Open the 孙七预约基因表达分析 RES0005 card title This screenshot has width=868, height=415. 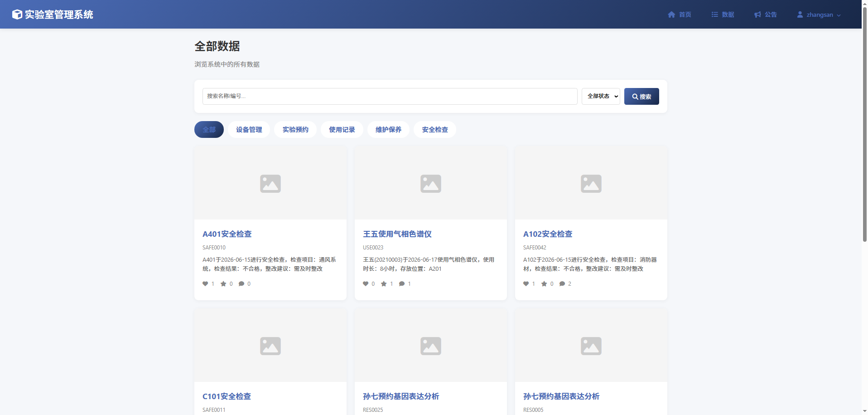(x=561, y=396)
